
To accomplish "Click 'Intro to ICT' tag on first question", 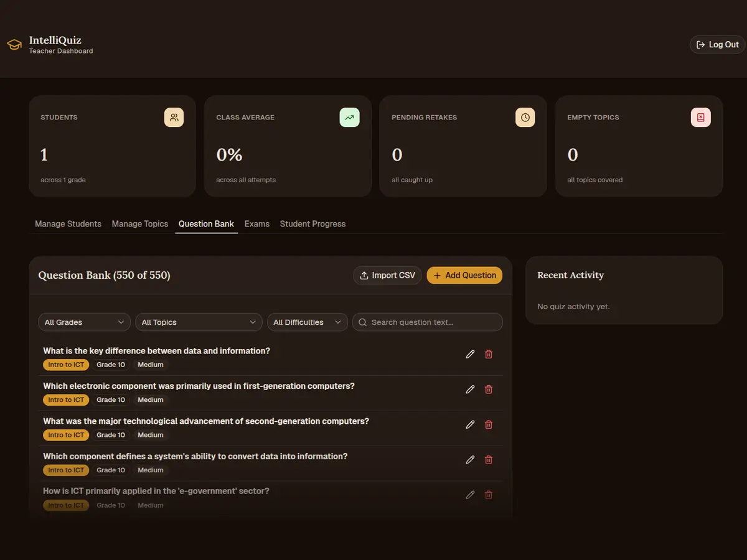I will 66,365.
